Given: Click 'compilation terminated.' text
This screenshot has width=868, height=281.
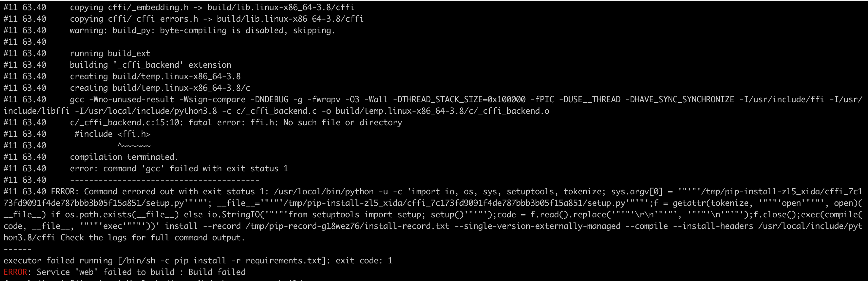Looking at the screenshot, I should click(x=124, y=157).
